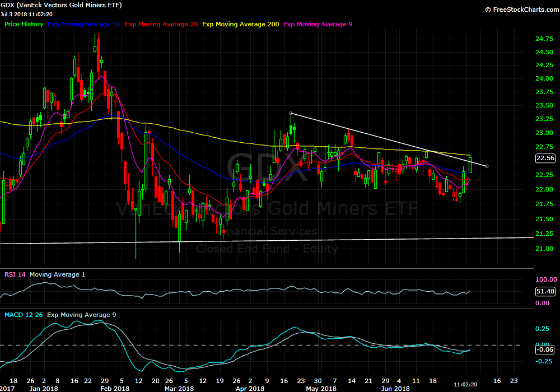Click the MACD value tag -0.06
Image resolution: width=560 pixels, height=392 pixels.
(x=545, y=349)
